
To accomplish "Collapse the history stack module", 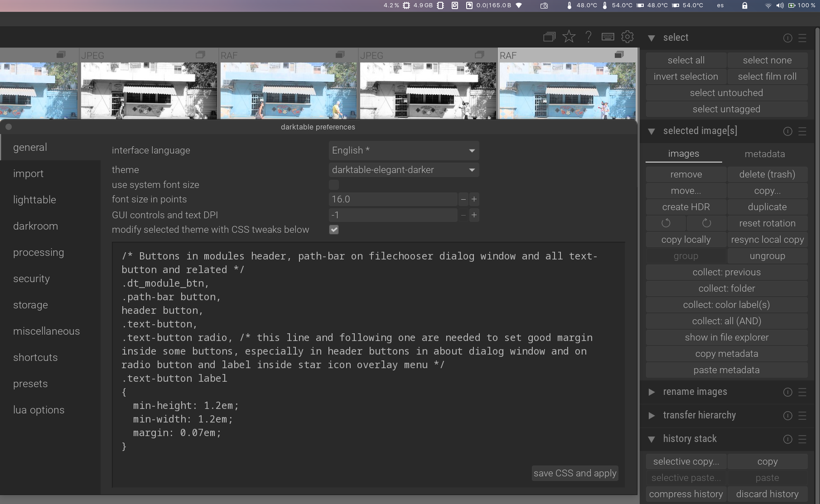I will [x=651, y=439].
